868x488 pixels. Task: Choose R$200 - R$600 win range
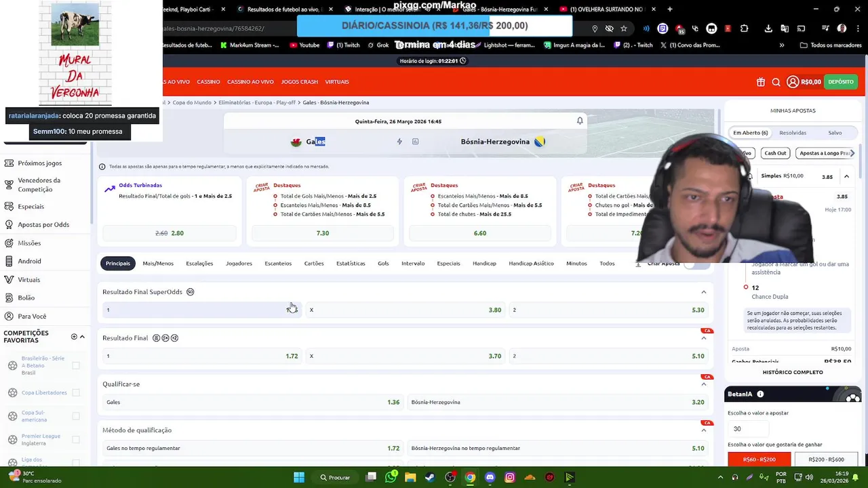tap(826, 460)
